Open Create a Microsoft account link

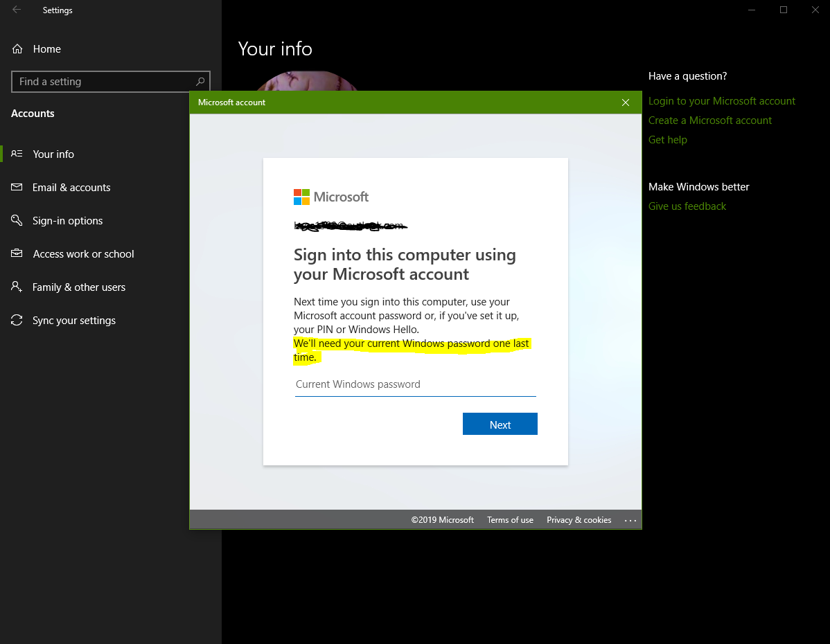coord(710,120)
